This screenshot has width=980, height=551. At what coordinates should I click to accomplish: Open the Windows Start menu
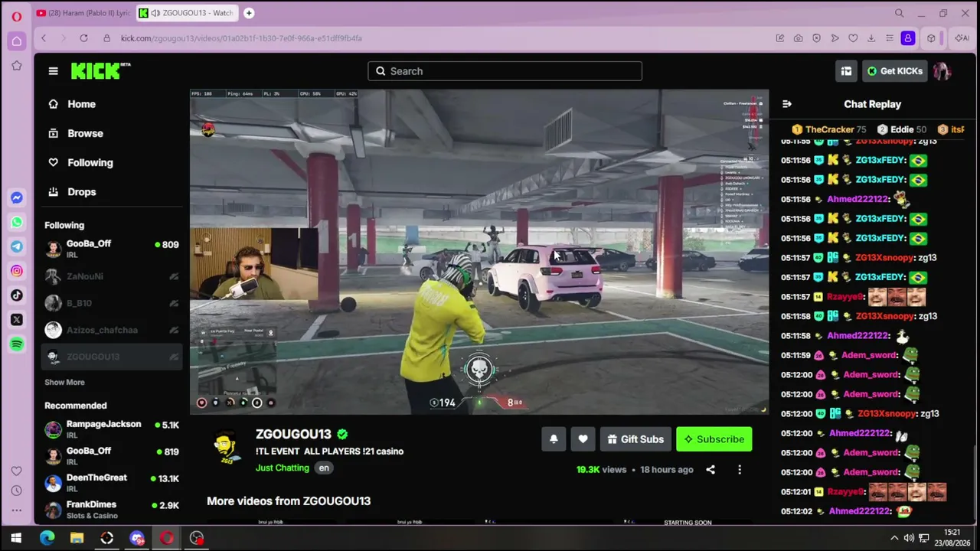coord(16,538)
